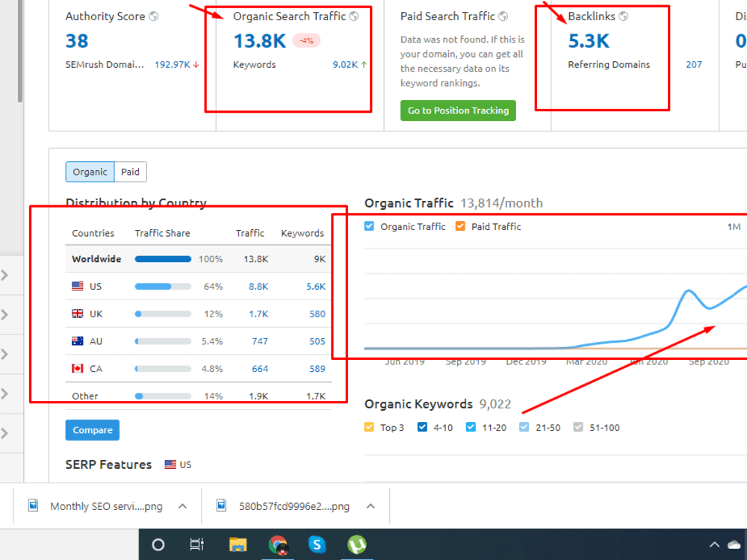This screenshot has width=747, height=560.
Task: Click the Australia flag icon
Action: [77, 341]
